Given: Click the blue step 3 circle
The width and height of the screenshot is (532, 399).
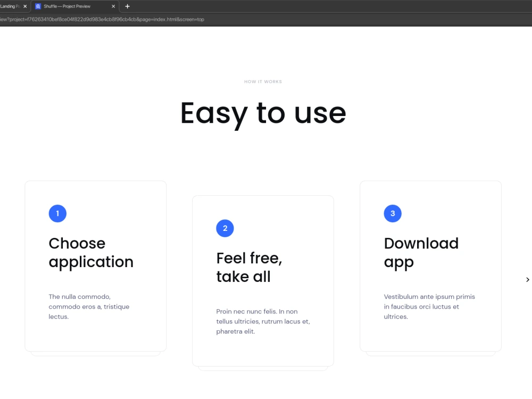Looking at the screenshot, I should 393,213.
